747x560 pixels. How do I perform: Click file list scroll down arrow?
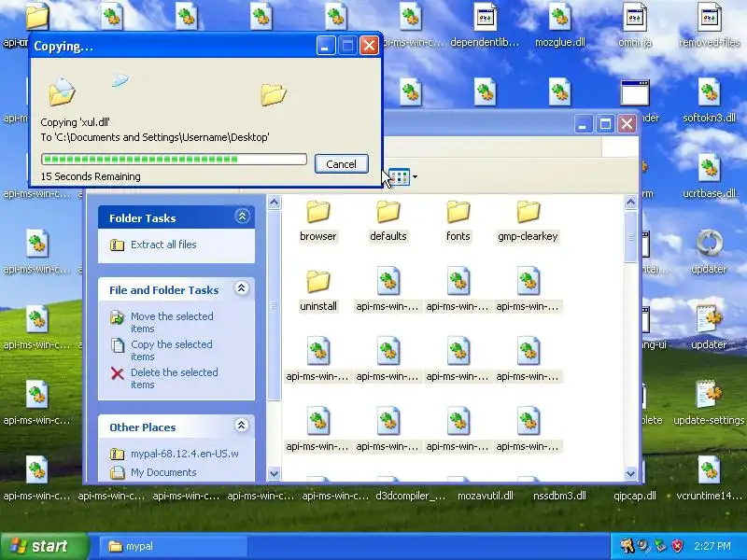[631, 474]
